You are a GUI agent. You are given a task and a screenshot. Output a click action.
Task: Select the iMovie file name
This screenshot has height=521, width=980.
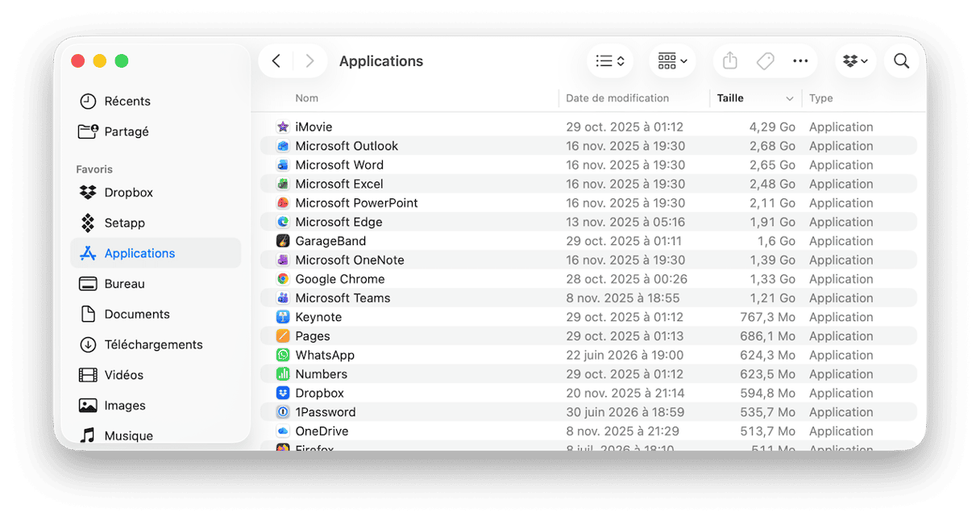pos(314,127)
